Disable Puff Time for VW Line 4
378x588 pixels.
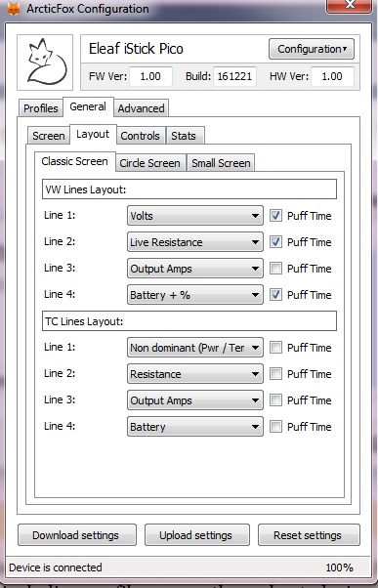[x=276, y=295]
